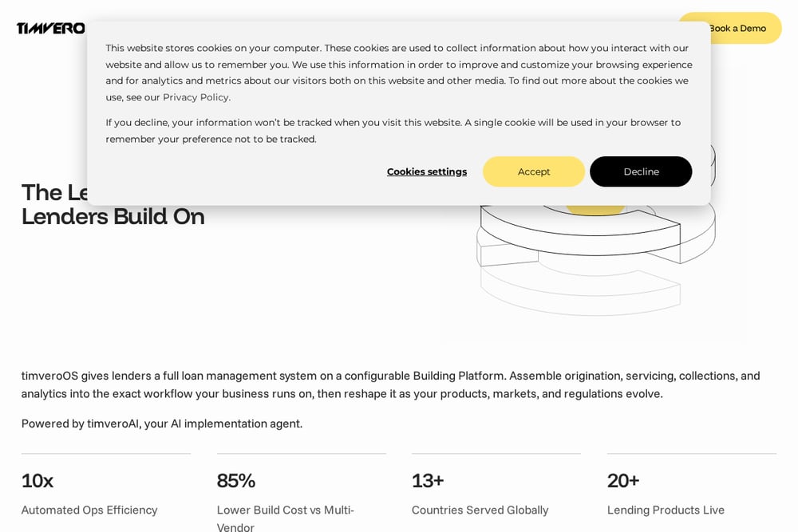This screenshot has height=532, width=798.
Task: Select the 13+ statistic
Action: click(x=428, y=481)
